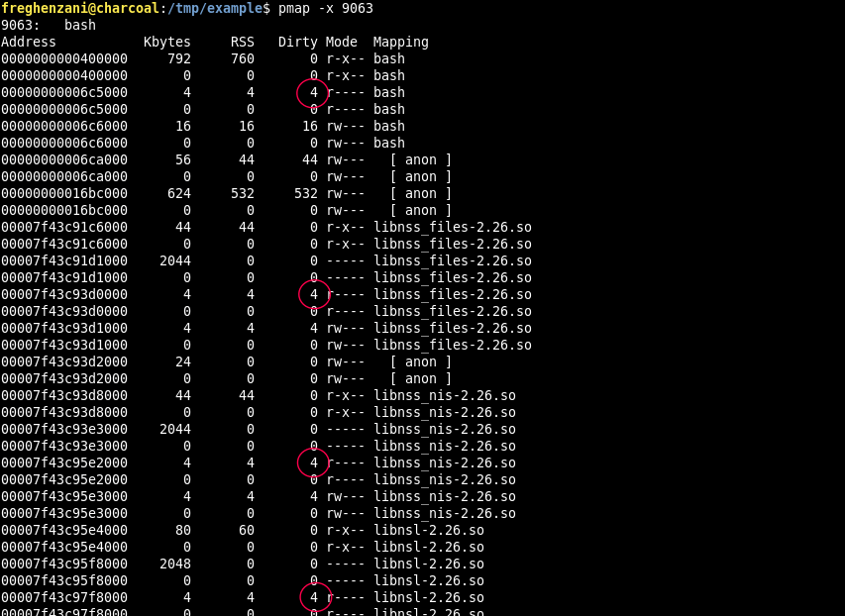Click the address 0000000000400000

[64, 58]
